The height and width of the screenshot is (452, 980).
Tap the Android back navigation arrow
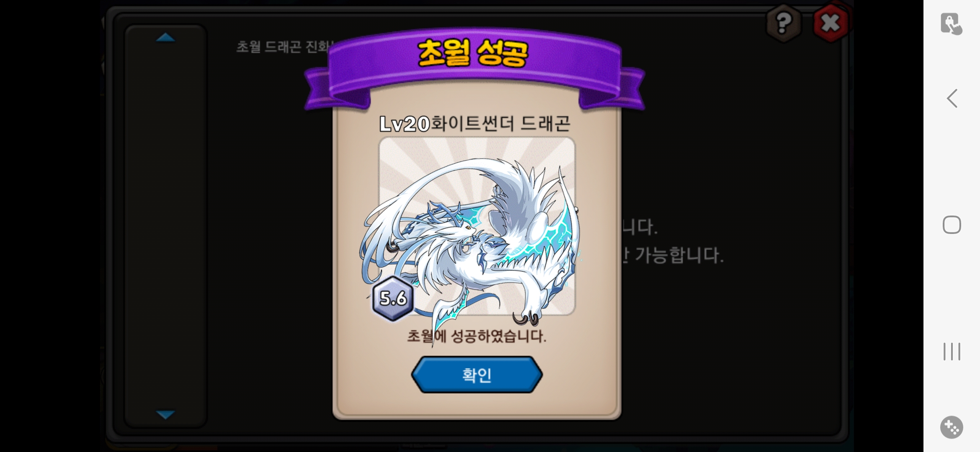[x=952, y=98]
